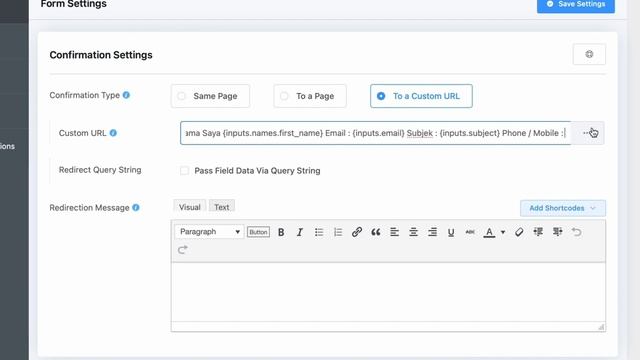Enable Pass Field Data Via Query String
The height and width of the screenshot is (360, 640).
[184, 171]
